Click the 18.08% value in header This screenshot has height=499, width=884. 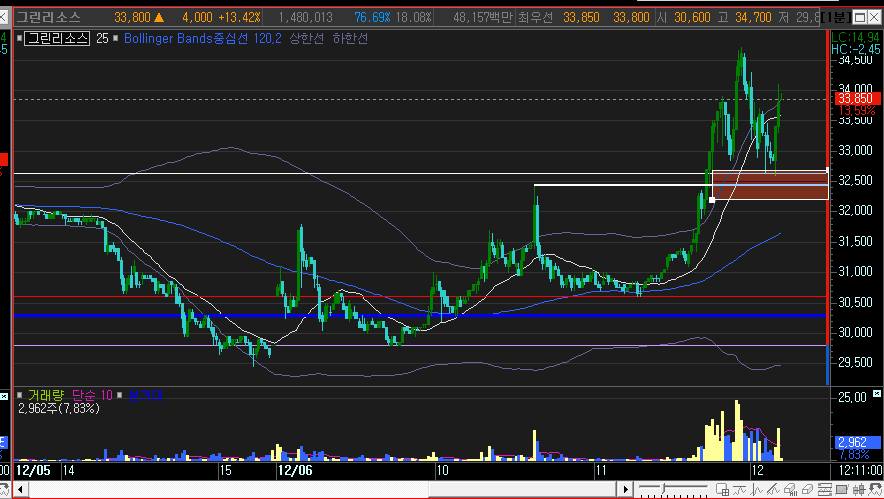coord(413,17)
